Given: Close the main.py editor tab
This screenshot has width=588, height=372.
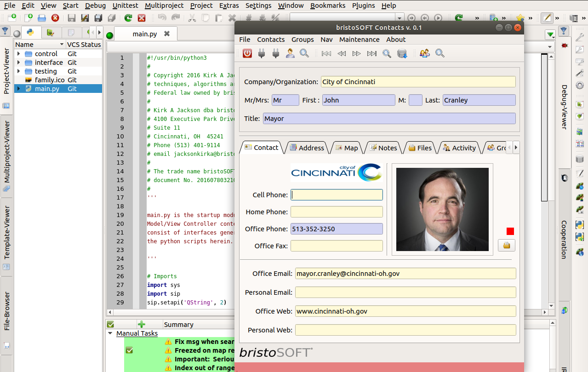Looking at the screenshot, I should coord(167,34).
